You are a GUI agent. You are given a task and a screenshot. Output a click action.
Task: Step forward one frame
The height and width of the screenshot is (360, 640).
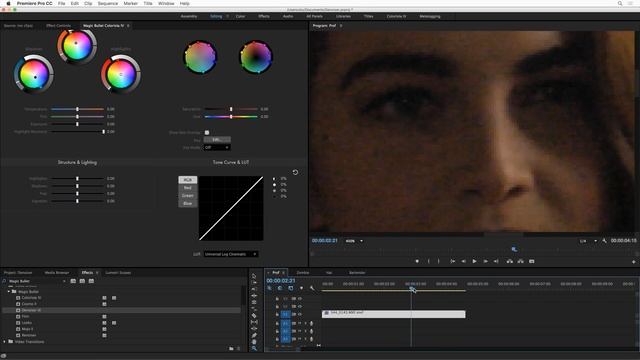click(485, 261)
